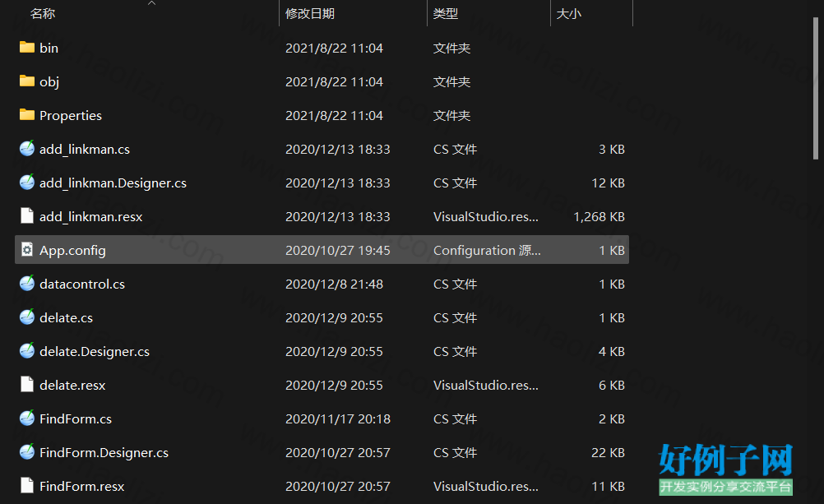Click the type cell of delate.resx
Viewport: 824px width, 504px height.
485,385
